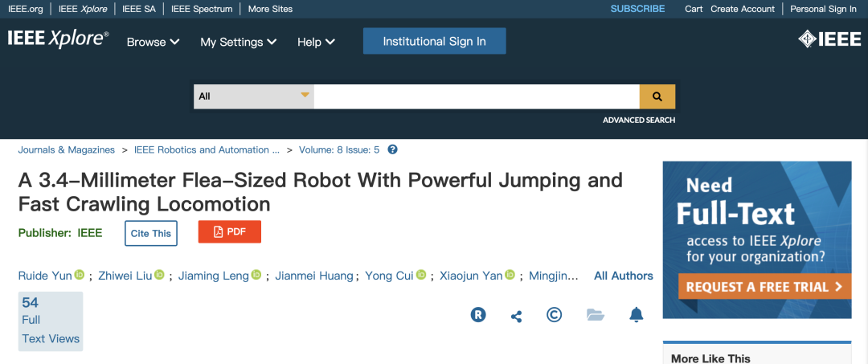Open the R rights icon
The image size is (868, 364).
(478, 315)
